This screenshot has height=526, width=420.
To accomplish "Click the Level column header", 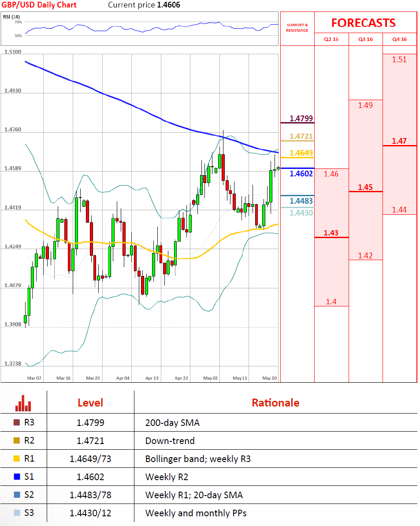I will pyautogui.click(x=90, y=403).
